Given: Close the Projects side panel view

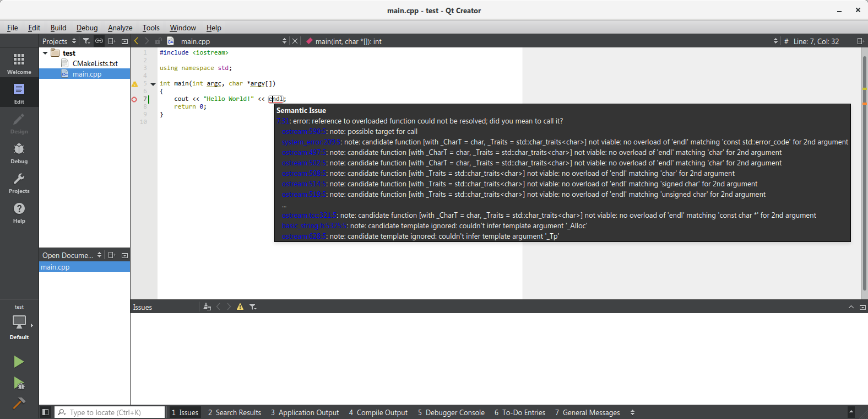Looking at the screenshot, I should click(124, 41).
